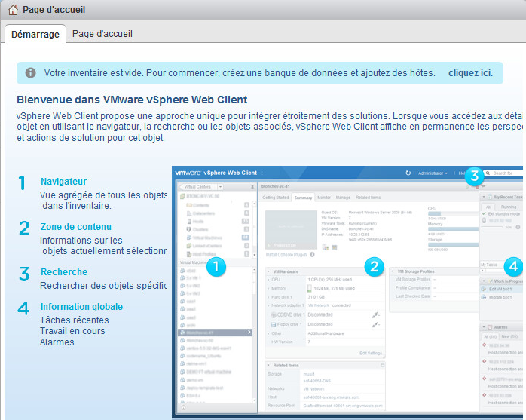Open the Page d'accueil tab

(102, 34)
